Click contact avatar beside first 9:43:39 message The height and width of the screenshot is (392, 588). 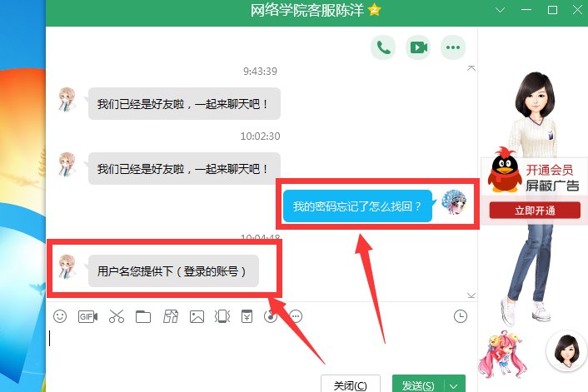[x=67, y=100]
